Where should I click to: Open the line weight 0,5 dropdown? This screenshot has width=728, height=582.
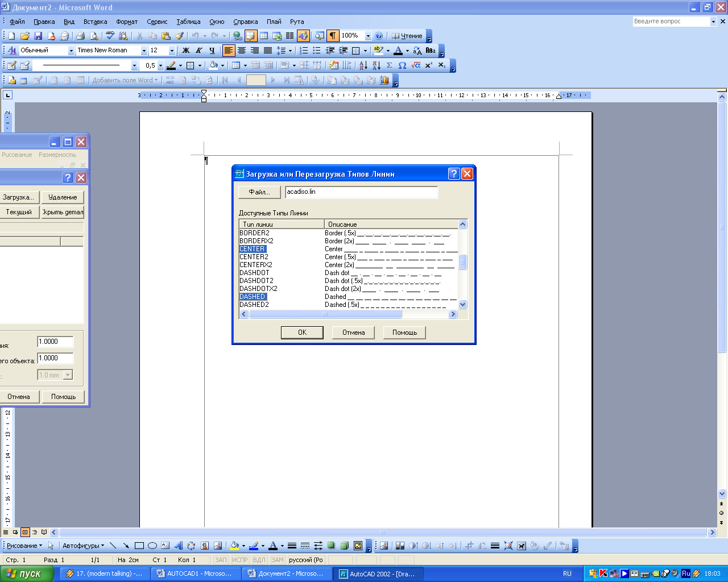tap(160, 65)
